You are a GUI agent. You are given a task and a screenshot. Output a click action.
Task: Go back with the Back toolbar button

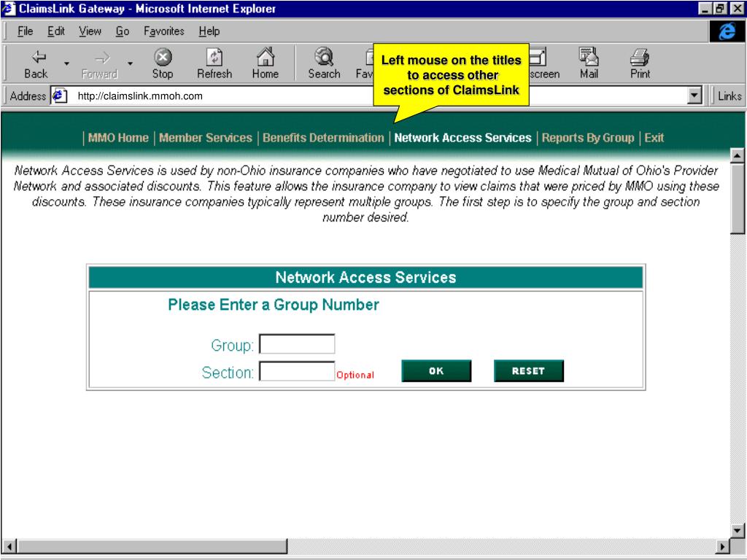click(36, 64)
